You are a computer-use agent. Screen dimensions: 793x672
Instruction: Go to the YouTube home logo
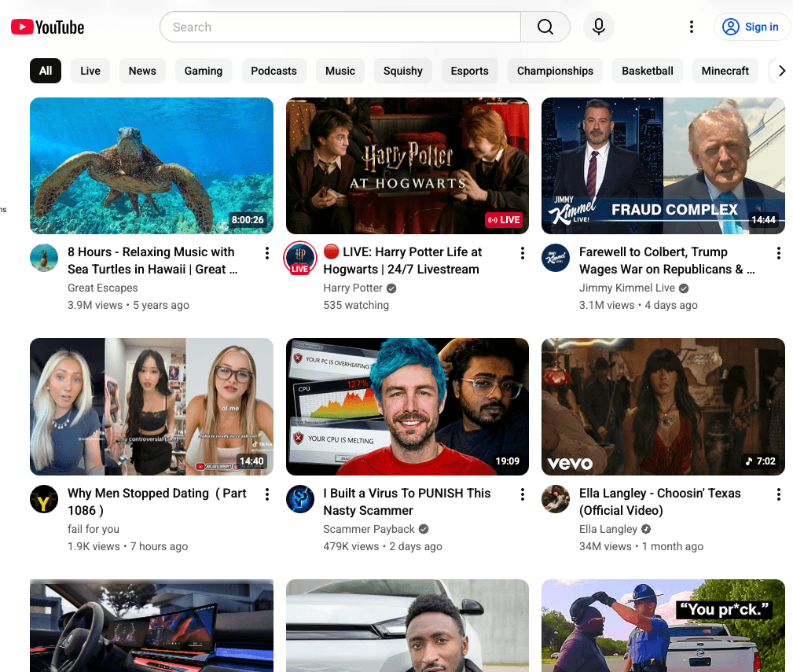(47, 28)
